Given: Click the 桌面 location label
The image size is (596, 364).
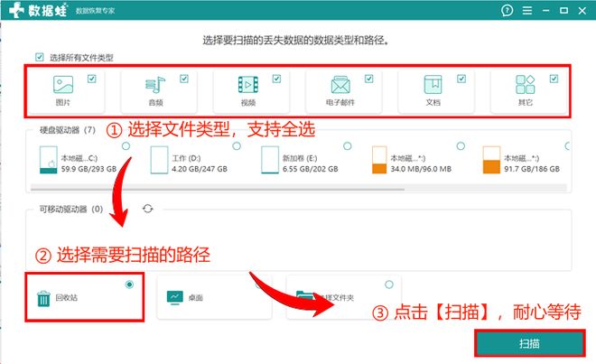Looking at the screenshot, I should pyautogui.click(x=196, y=298).
